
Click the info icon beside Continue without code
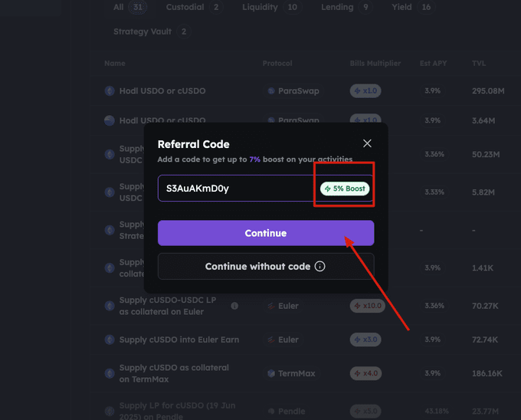(x=320, y=266)
